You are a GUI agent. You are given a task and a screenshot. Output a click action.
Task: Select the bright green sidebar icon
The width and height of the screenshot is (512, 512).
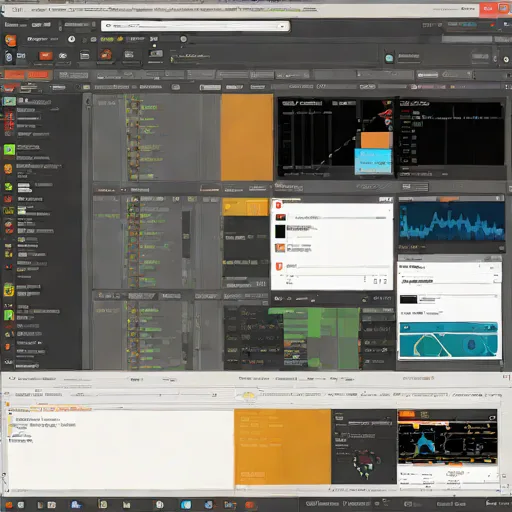pos(9,150)
